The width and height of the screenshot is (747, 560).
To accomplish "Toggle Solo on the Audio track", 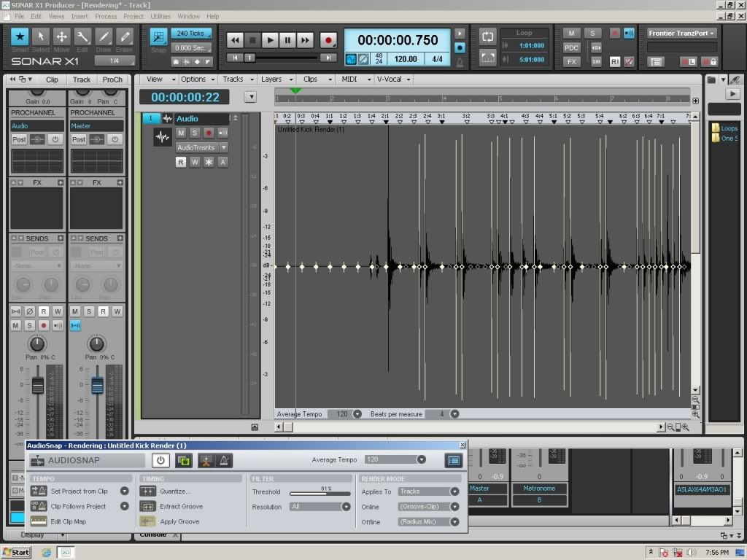I will (x=195, y=133).
